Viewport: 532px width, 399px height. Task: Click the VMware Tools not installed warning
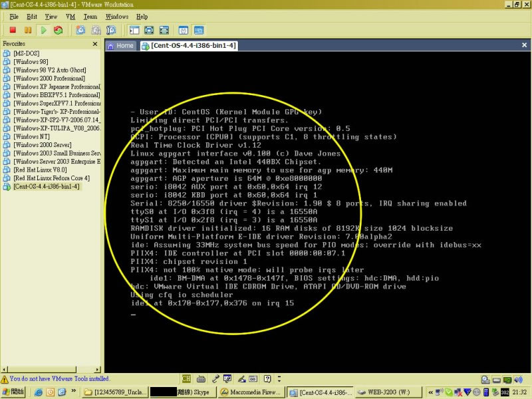pyautogui.click(x=55, y=378)
